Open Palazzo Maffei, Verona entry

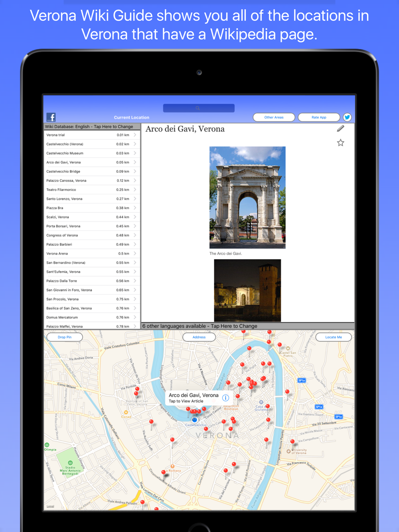(92, 326)
